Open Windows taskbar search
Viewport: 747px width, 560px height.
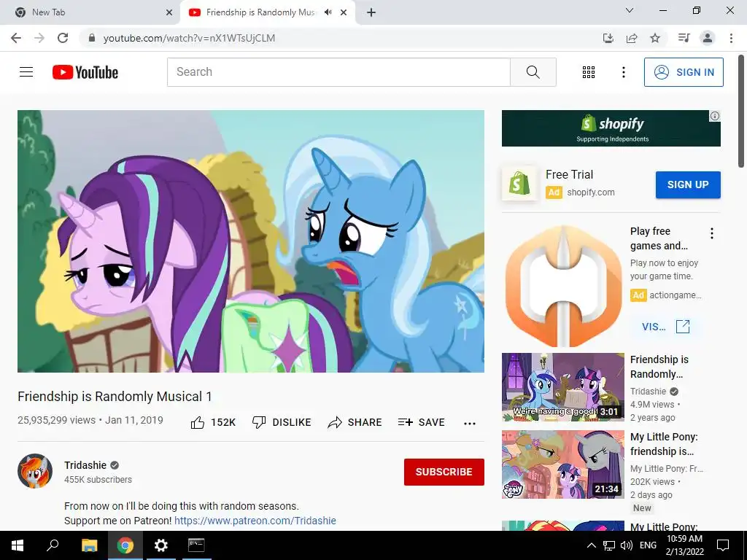click(53, 545)
